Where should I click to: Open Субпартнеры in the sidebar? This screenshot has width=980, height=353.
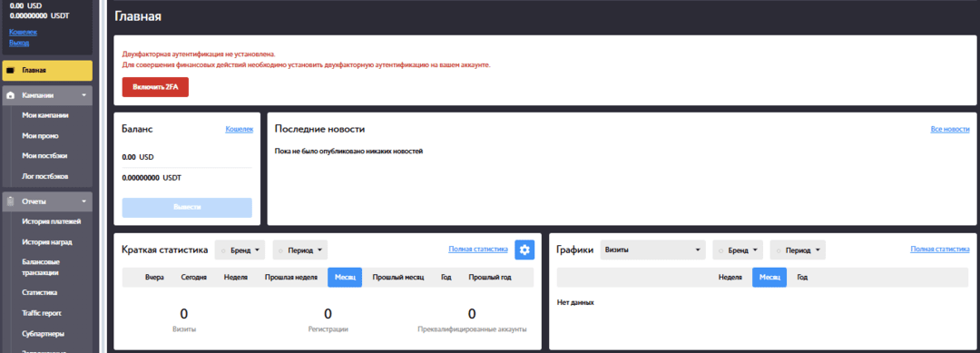pyautogui.click(x=44, y=333)
